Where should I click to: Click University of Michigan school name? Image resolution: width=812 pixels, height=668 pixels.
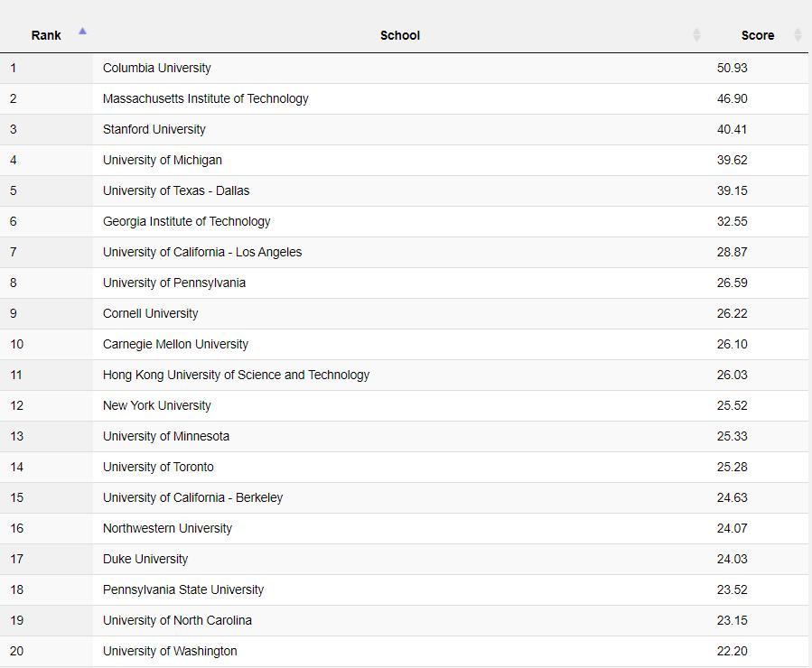click(163, 160)
